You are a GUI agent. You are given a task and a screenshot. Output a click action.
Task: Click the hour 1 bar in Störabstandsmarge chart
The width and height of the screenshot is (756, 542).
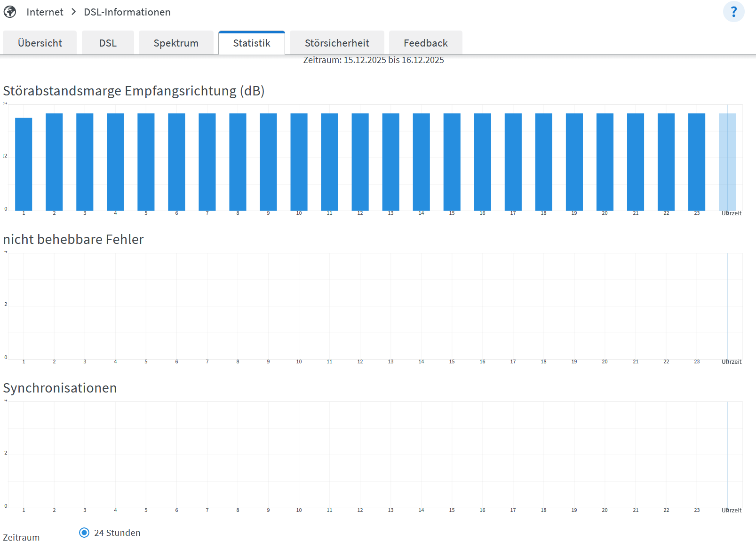[x=24, y=164]
